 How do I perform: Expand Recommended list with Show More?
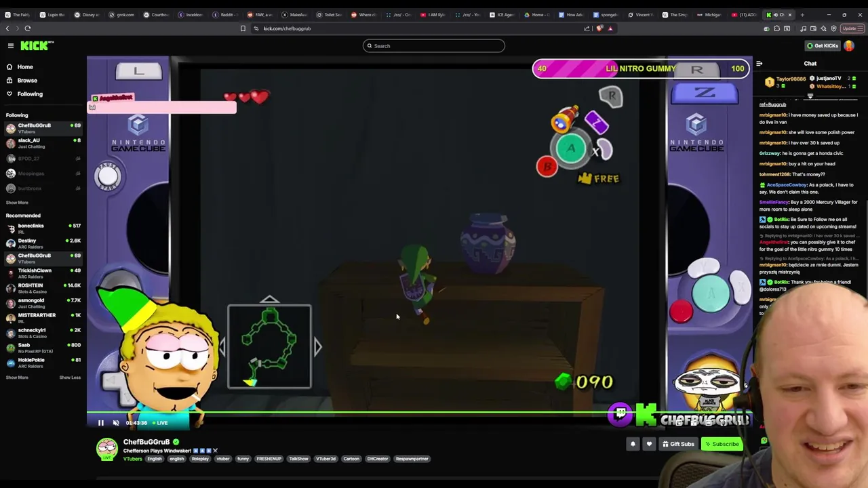point(17,378)
